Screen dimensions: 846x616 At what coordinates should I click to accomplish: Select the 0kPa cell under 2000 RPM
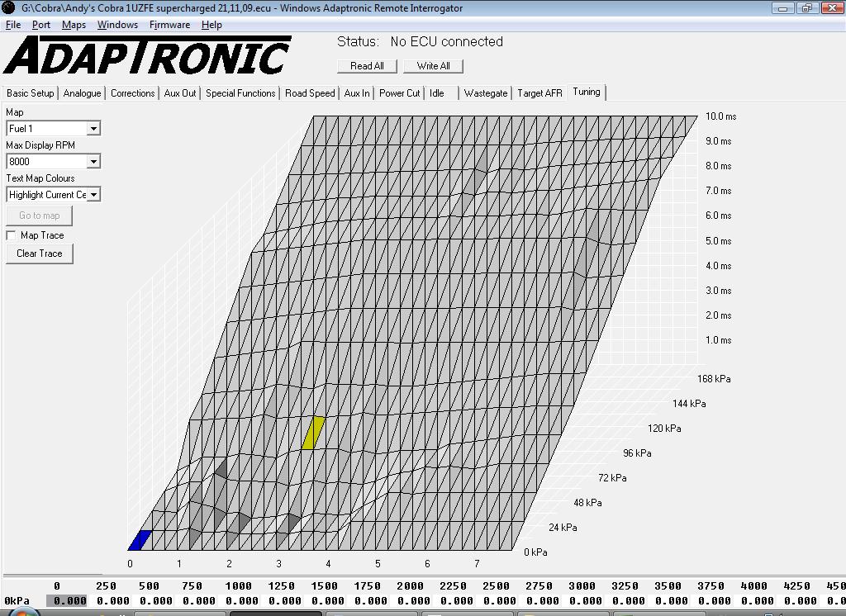[x=414, y=601]
